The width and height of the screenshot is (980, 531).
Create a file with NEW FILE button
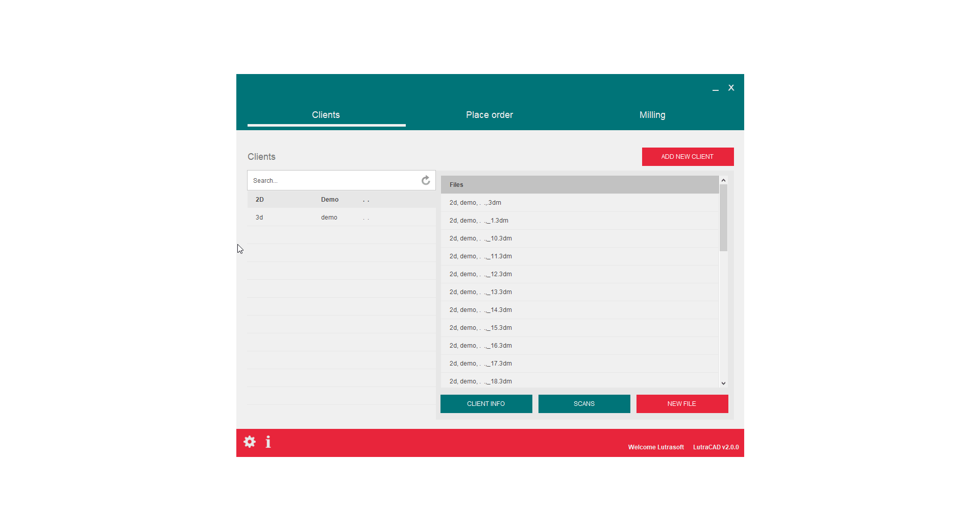coord(682,404)
